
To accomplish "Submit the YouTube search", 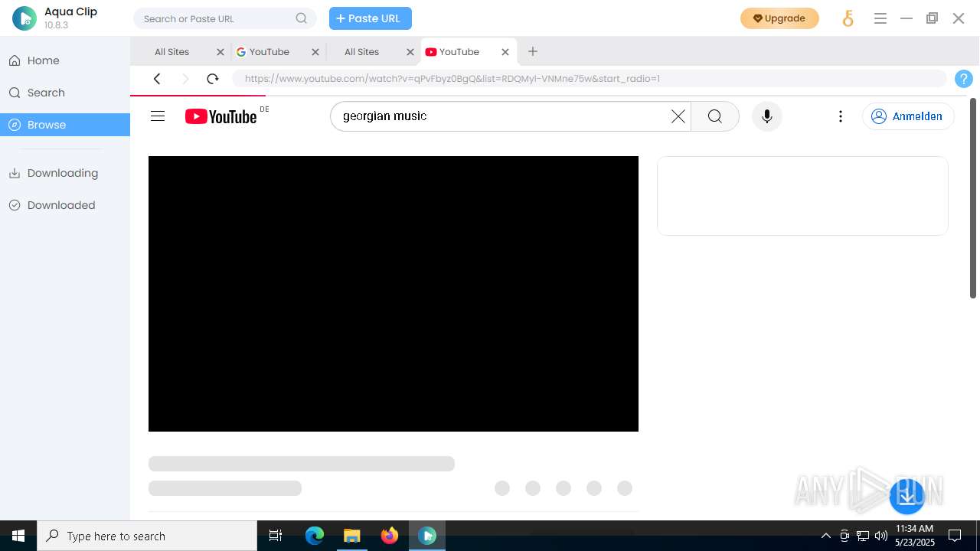I will [715, 116].
